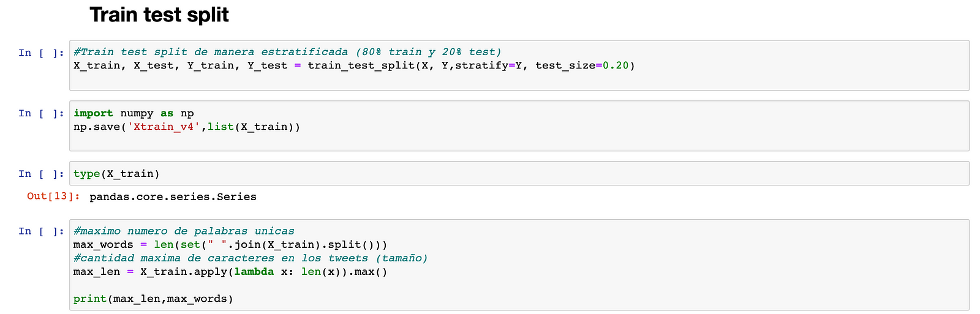Select the numpy import code cell
980x314 pixels.
[x=519, y=125]
